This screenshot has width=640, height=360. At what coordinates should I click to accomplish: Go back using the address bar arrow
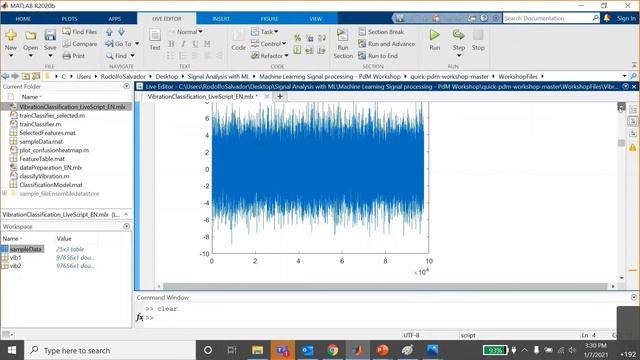[x=5, y=76]
